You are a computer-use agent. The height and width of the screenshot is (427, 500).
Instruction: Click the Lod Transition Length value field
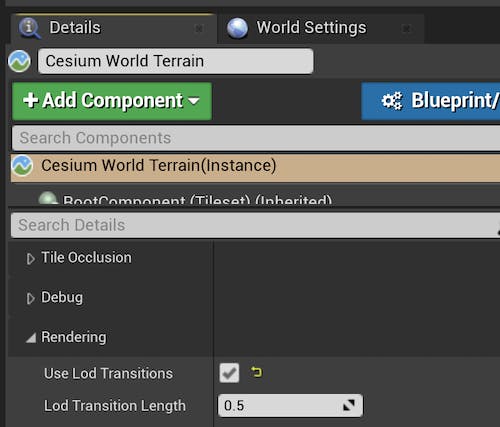tap(290, 406)
